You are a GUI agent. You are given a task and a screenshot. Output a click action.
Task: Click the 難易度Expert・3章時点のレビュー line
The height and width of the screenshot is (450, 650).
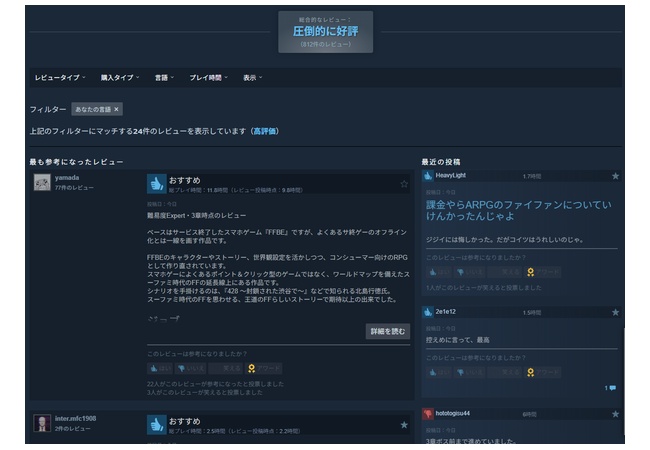[196, 215]
